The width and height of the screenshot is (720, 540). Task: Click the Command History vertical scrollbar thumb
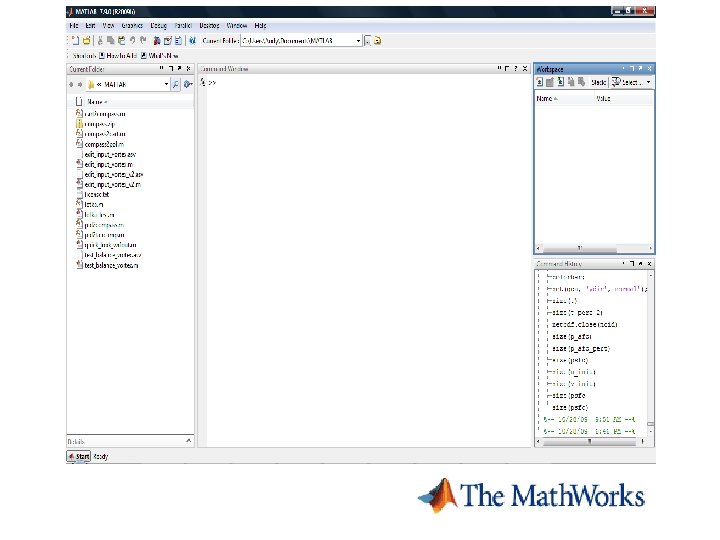coord(651,423)
